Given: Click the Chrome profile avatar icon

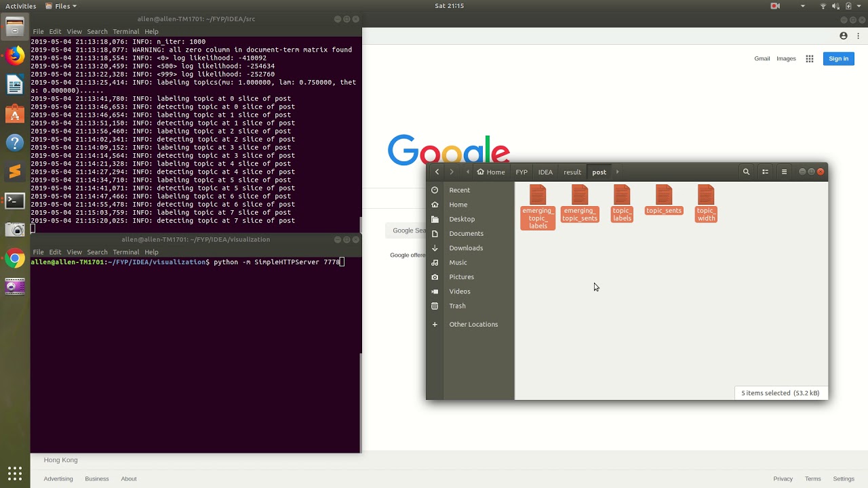Looking at the screenshot, I should pyautogui.click(x=844, y=36).
